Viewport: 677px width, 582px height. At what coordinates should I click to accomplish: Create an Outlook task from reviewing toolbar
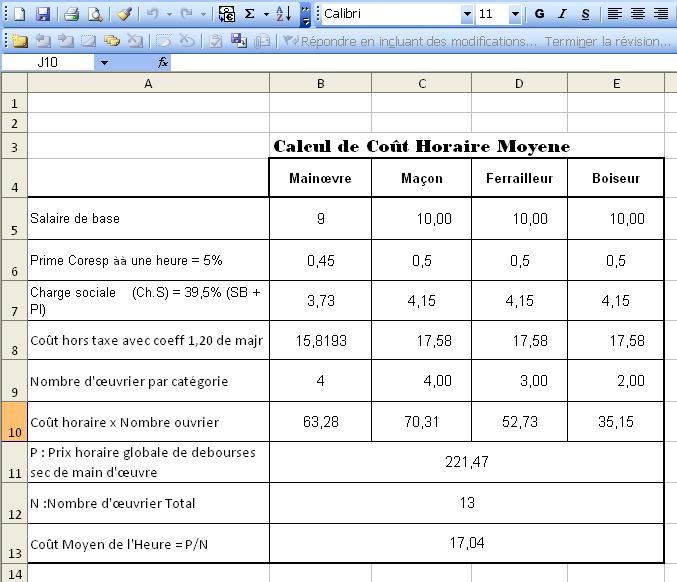(x=215, y=41)
